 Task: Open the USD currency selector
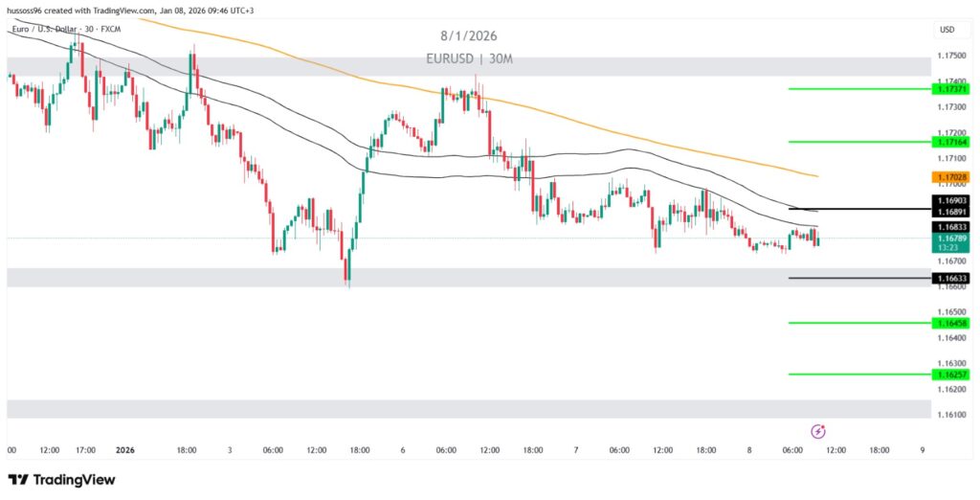947,30
